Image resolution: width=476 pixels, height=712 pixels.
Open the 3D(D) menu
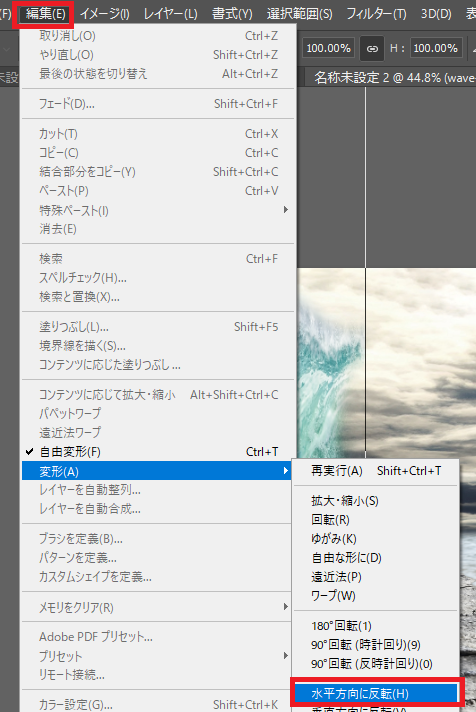[436, 14]
